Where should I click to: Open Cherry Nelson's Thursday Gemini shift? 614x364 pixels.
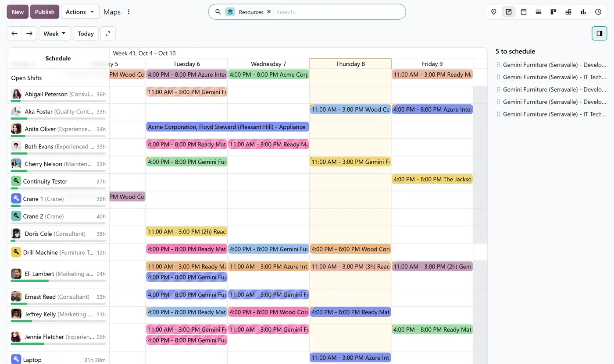click(x=350, y=162)
